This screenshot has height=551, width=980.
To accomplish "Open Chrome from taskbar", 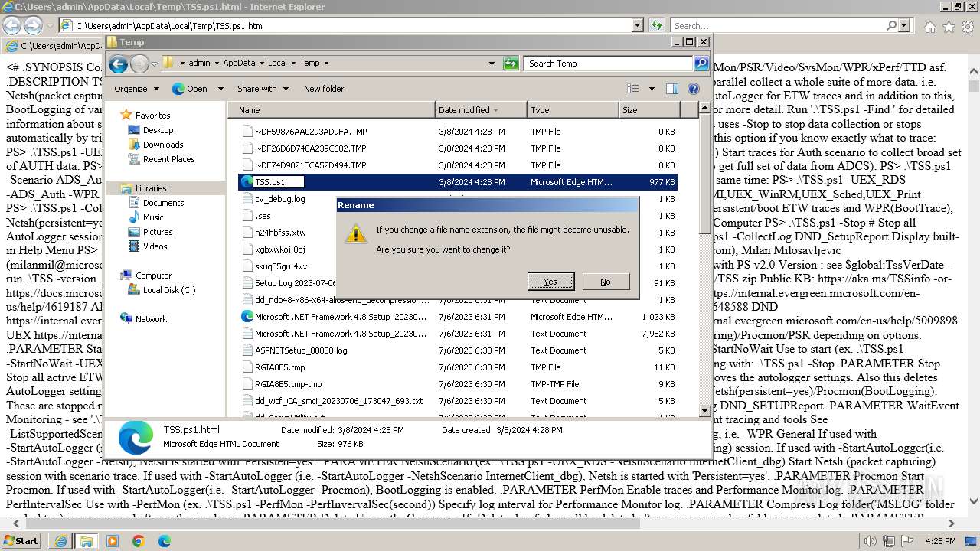I will (x=138, y=541).
